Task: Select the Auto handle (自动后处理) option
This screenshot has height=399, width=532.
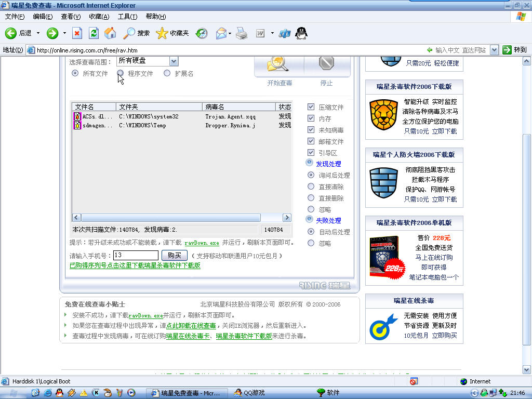Action: 311,231
